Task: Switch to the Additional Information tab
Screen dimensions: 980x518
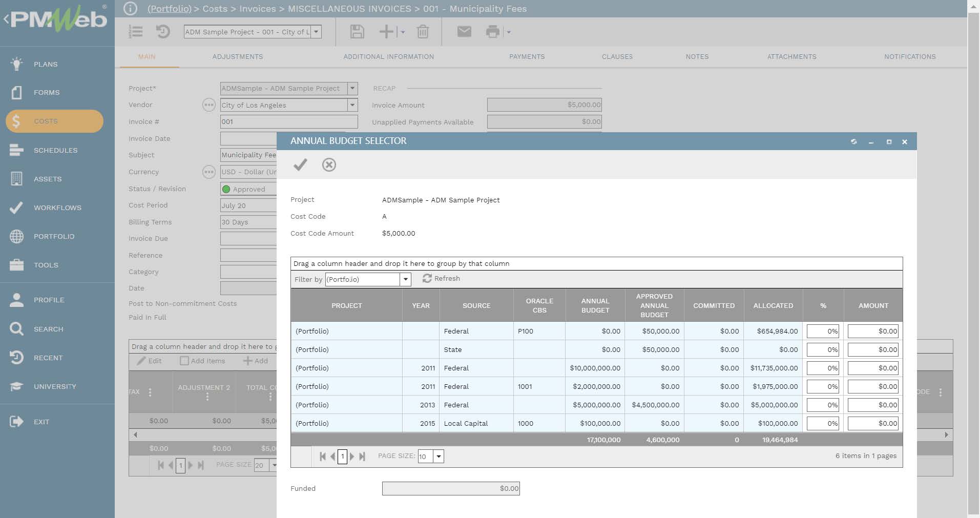Action: [389, 57]
